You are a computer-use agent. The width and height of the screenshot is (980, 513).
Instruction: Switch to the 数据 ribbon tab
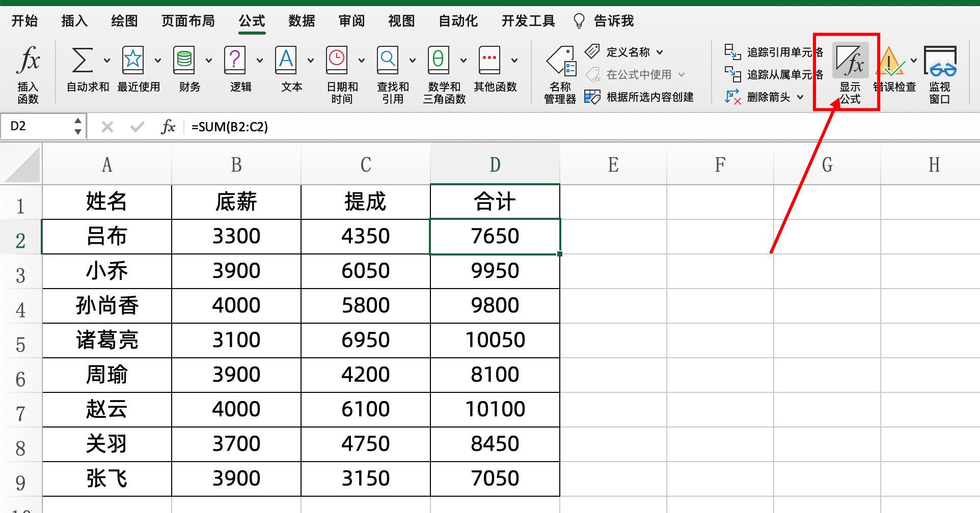(301, 21)
